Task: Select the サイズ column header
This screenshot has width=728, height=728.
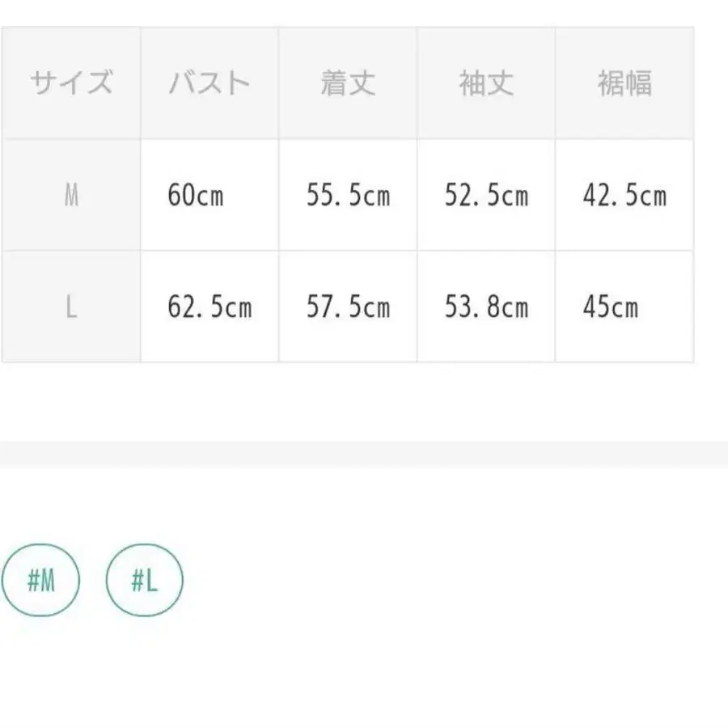Action: coord(71,83)
